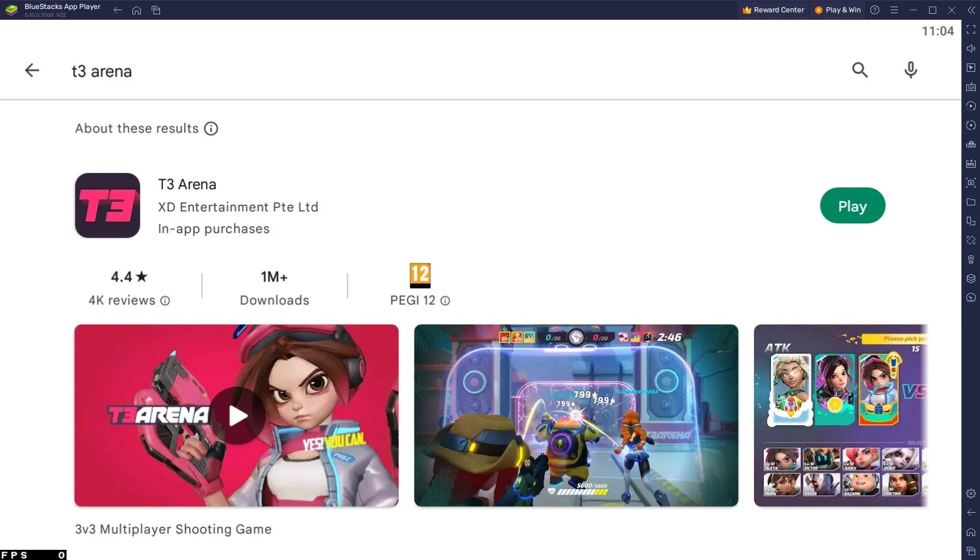980x560 pixels.
Task: Go back using the Play Store back arrow
Action: tap(32, 71)
